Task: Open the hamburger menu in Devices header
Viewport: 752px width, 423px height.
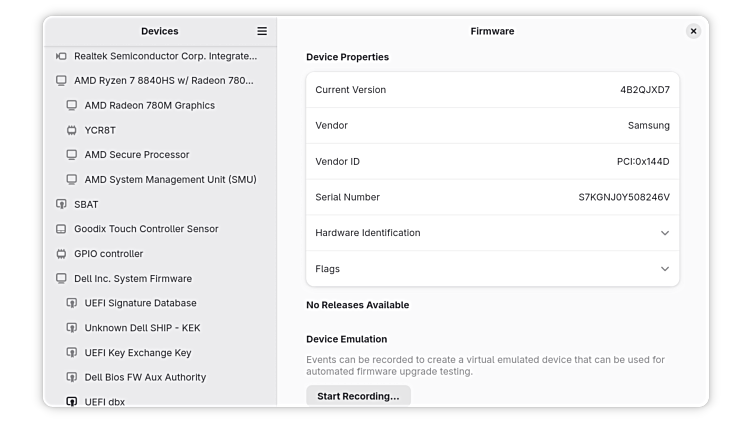Action: (x=262, y=31)
